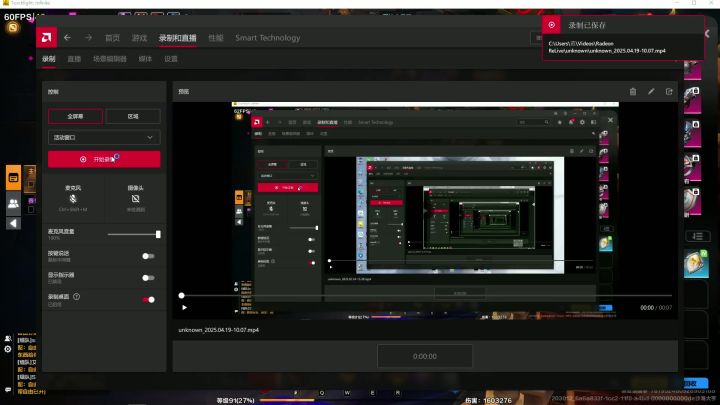Click the game chat person icon
The height and width of the screenshot is (405, 720).
(8, 339)
